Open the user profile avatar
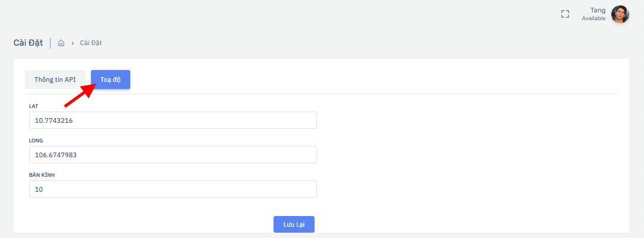644x238 pixels. click(620, 14)
